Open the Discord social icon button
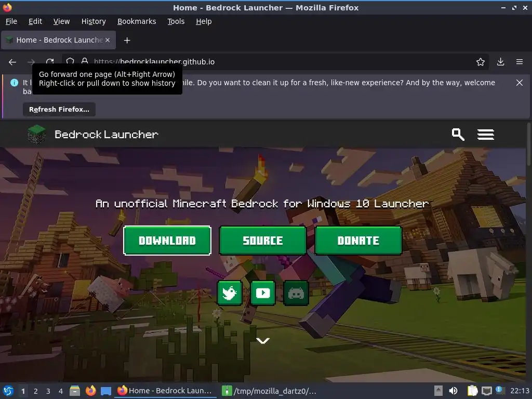The height and width of the screenshot is (399, 532). (296, 293)
